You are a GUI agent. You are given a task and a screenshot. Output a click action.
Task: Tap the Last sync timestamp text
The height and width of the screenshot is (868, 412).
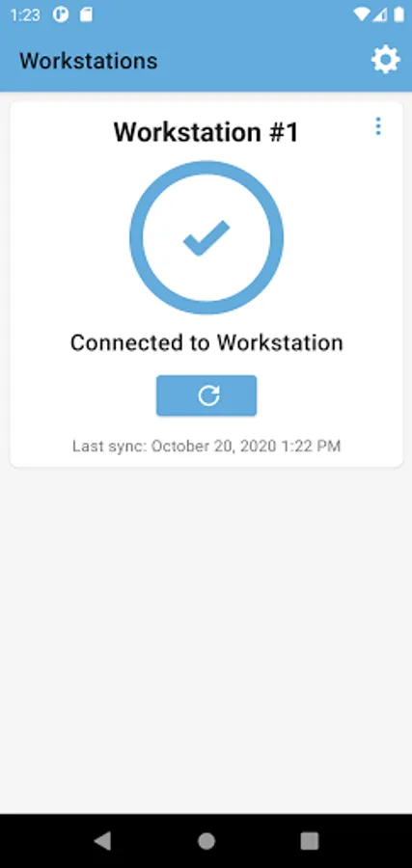click(x=206, y=447)
